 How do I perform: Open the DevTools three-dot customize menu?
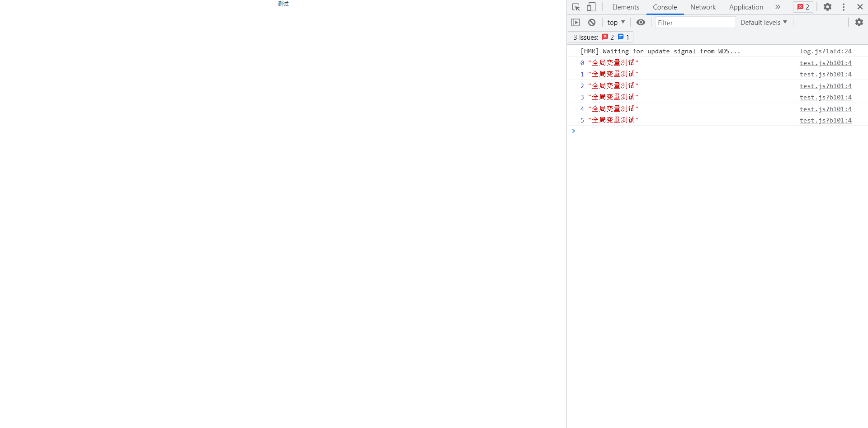pyautogui.click(x=844, y=7)
